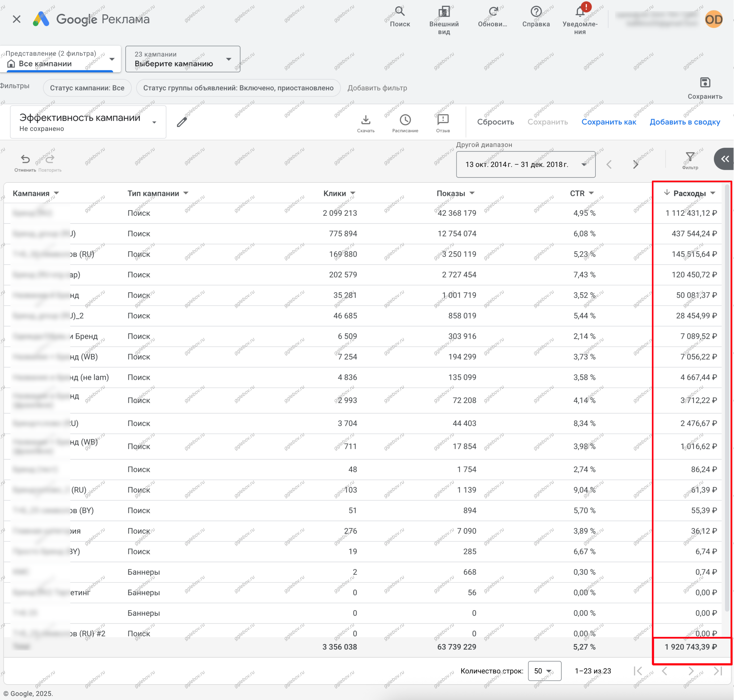Image resolution: width=734 pixels, height=700 pixels.
Task: Open the table Filter funnel icon
Action: (690, 157)
